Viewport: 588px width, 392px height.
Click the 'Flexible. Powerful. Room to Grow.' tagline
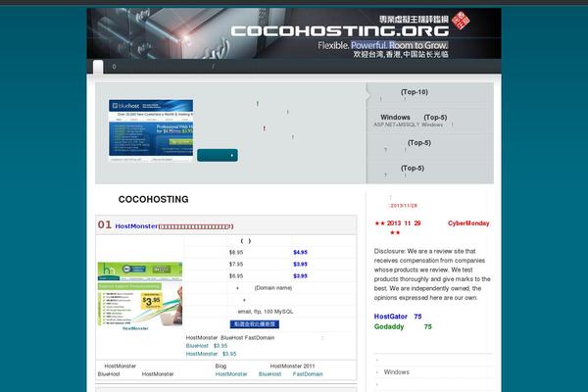coord(383,45)
